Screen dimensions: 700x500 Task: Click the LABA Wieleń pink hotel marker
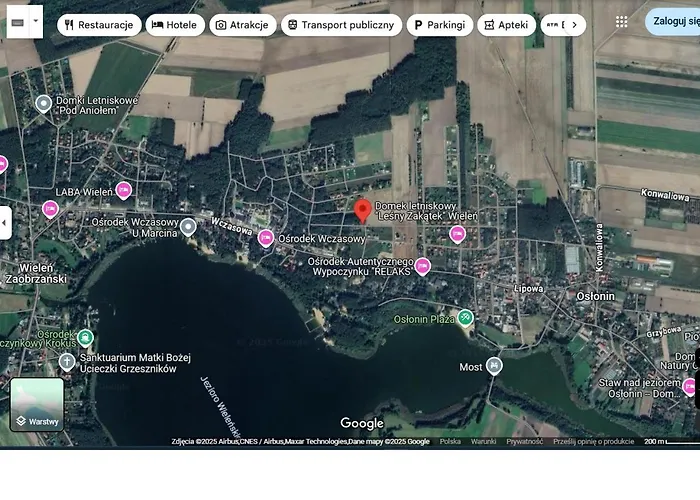click(124, 190)
